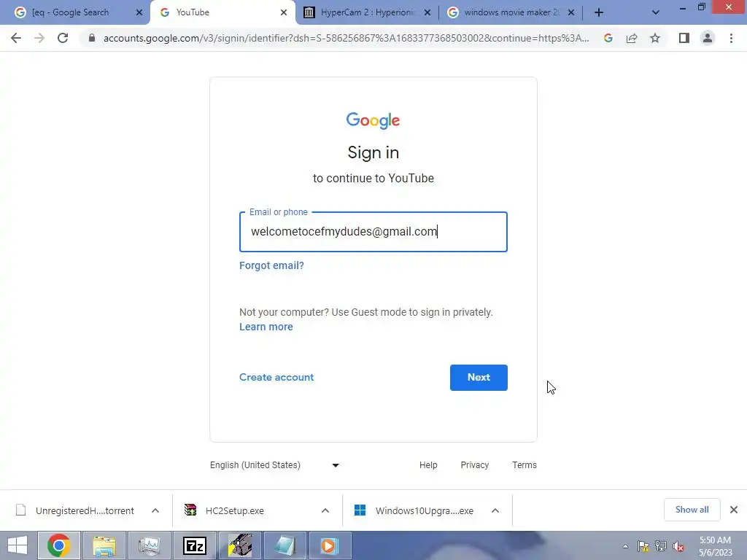Viewport: 747px width, 560px height.
Task: Expand options for Windows10Upgra....exe download
Action: [x=495, y=510]
